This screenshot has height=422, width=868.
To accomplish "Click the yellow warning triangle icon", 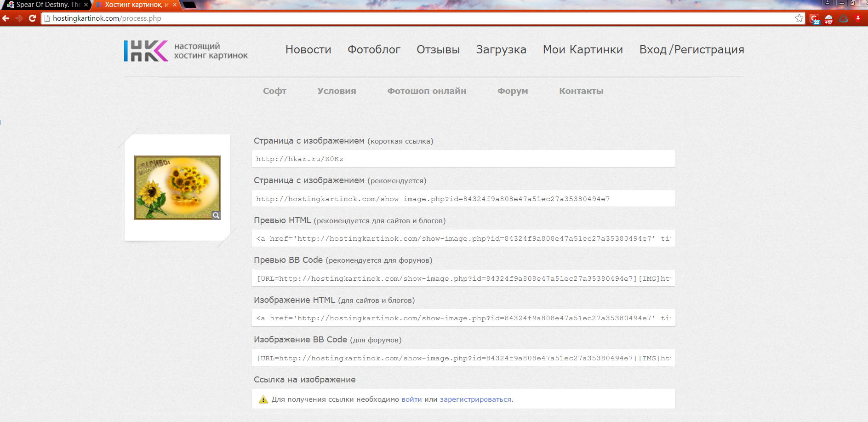I will pos(263,399).
